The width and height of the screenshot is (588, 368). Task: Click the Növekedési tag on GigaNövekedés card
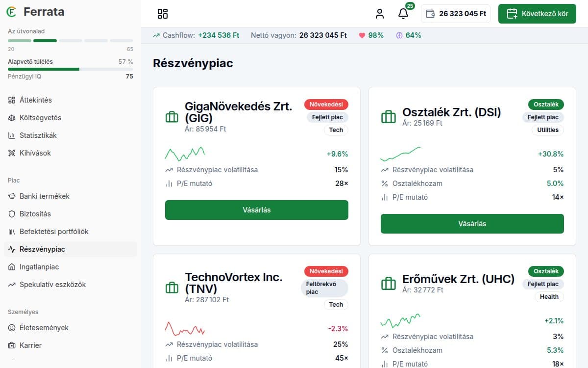pos(326,105)
